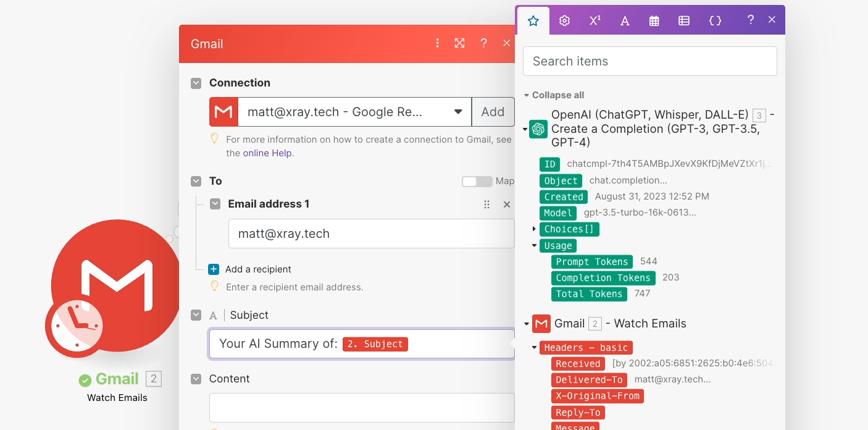Click the Search items field
868x430 pixels.
pos(649,61)
